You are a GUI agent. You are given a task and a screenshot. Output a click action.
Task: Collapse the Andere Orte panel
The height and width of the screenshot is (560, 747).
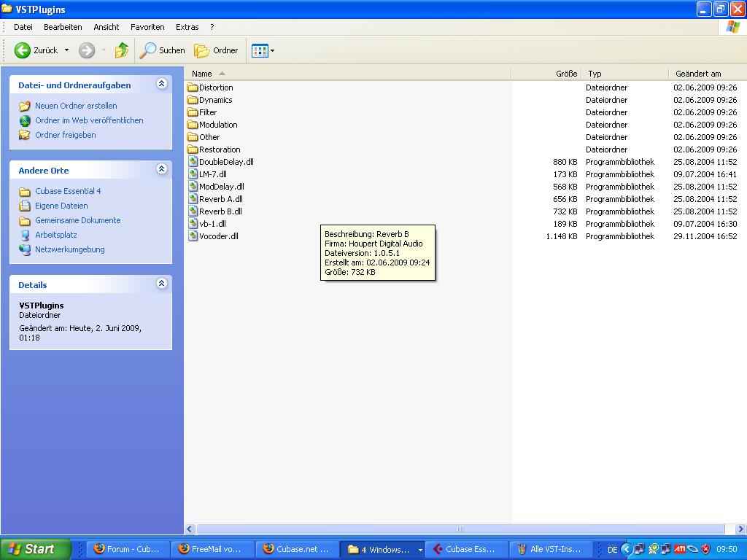[x=161, y=170]
